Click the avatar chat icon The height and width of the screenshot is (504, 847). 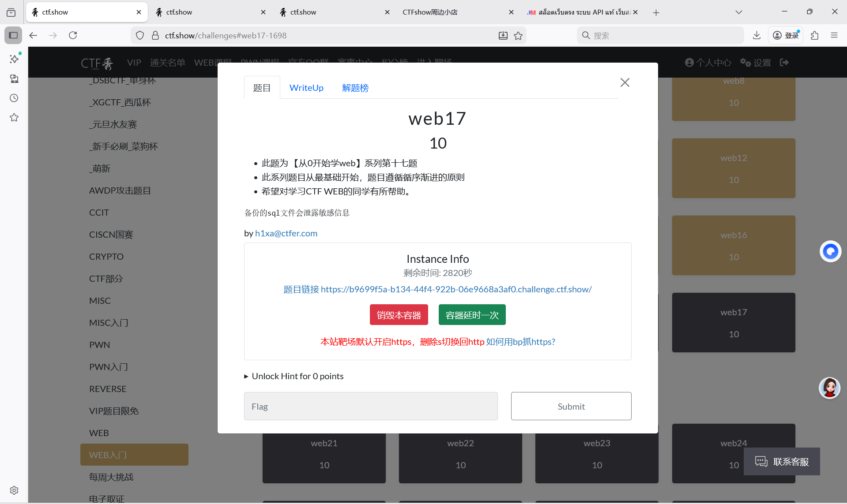click(x=829, y=388)
